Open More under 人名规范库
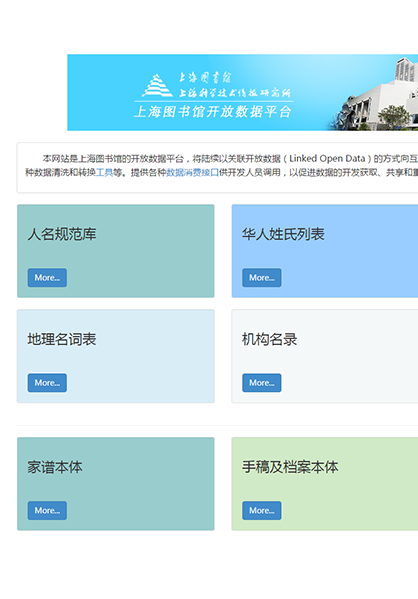This screenshot has width=418, height=599. click(47, 278)
